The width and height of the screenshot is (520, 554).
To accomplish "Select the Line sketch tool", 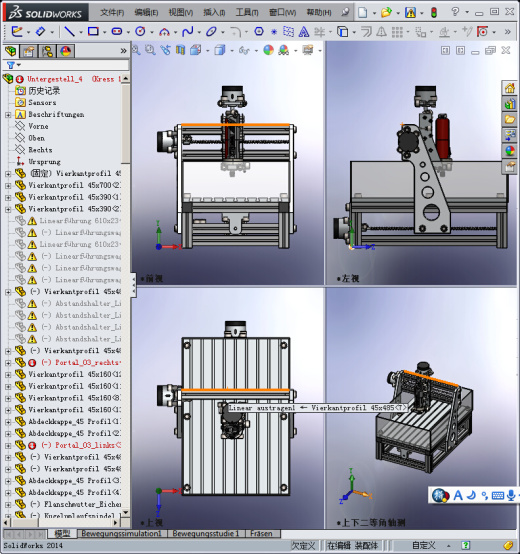I will [69, 32].
